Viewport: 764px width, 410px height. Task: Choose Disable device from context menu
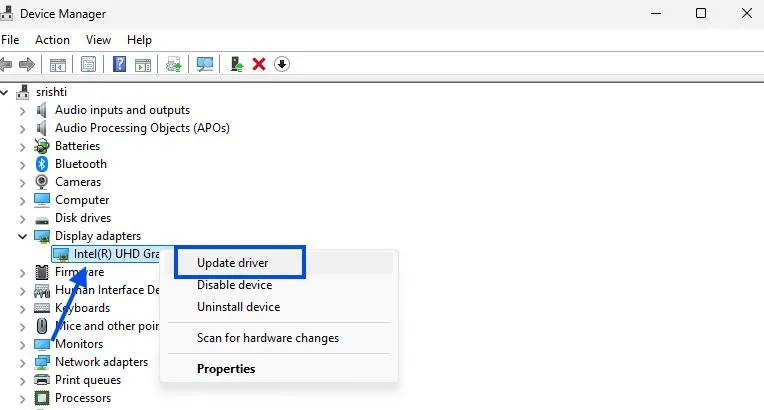pyautogui.click(x=280, y=285)
